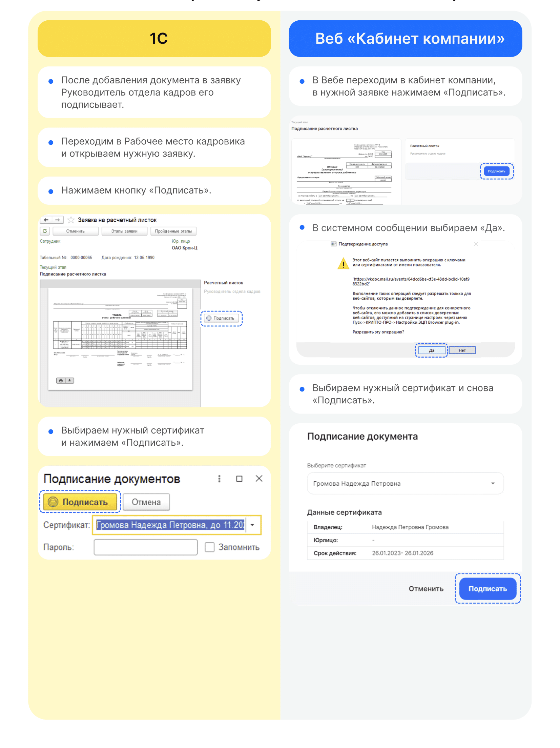
Task: Click the forward arrow in 1C request window
Action: coord(58,220)
